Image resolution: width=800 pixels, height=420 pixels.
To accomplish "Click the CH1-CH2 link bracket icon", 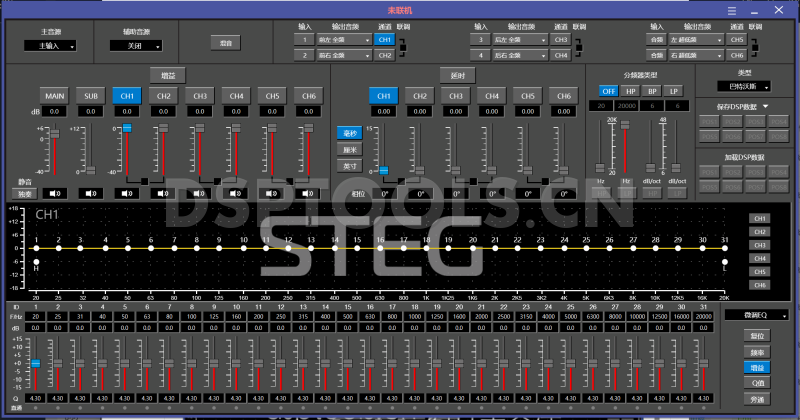I will [403, 47].
